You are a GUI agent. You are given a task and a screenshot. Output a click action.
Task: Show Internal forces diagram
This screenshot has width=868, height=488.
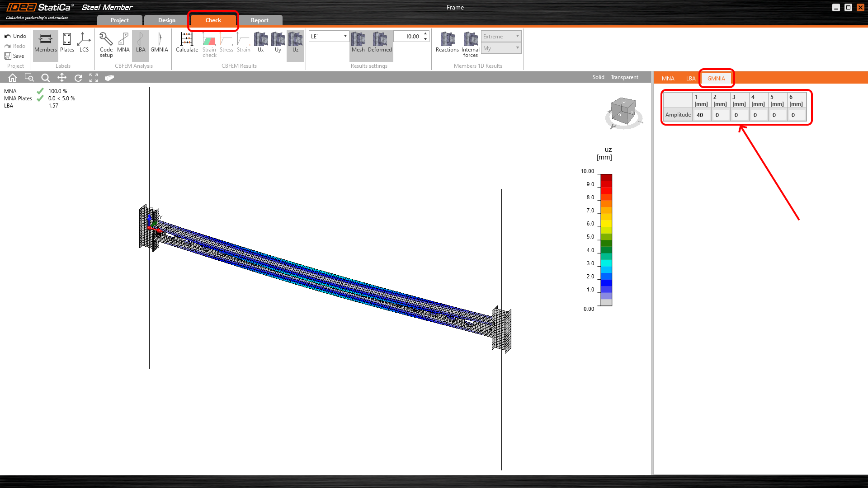pyautogui.click(x=470, y=44)
